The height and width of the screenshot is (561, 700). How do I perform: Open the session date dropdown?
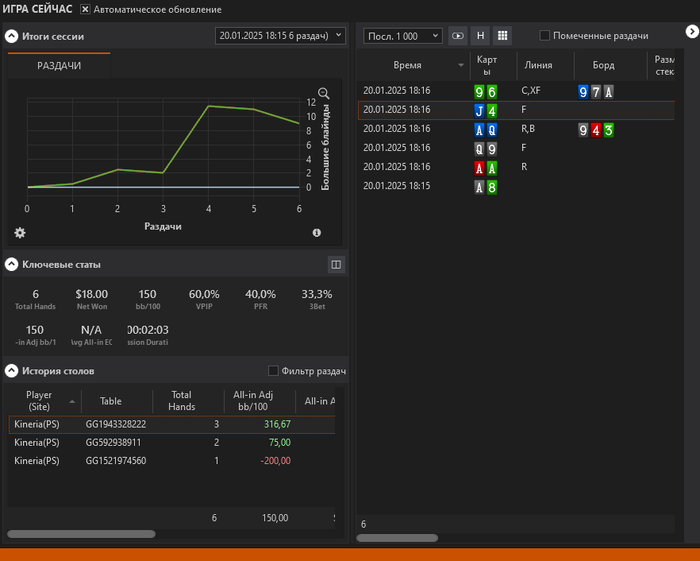click(x=280, y=36)
